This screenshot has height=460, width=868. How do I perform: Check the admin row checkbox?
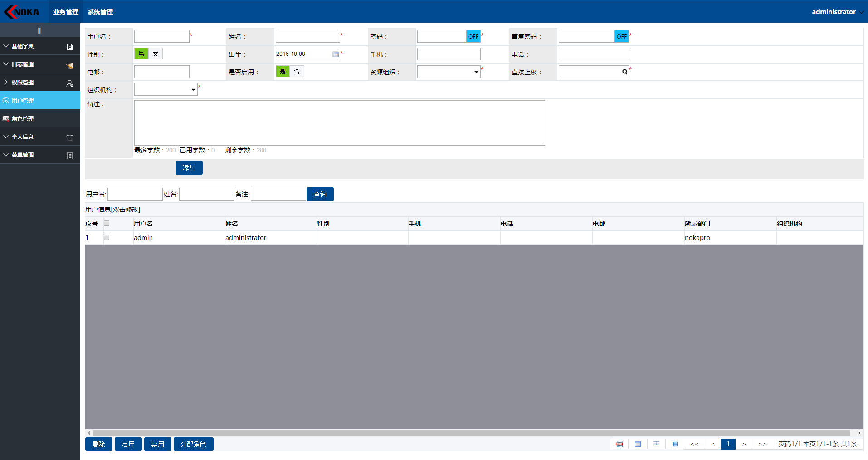106,237
